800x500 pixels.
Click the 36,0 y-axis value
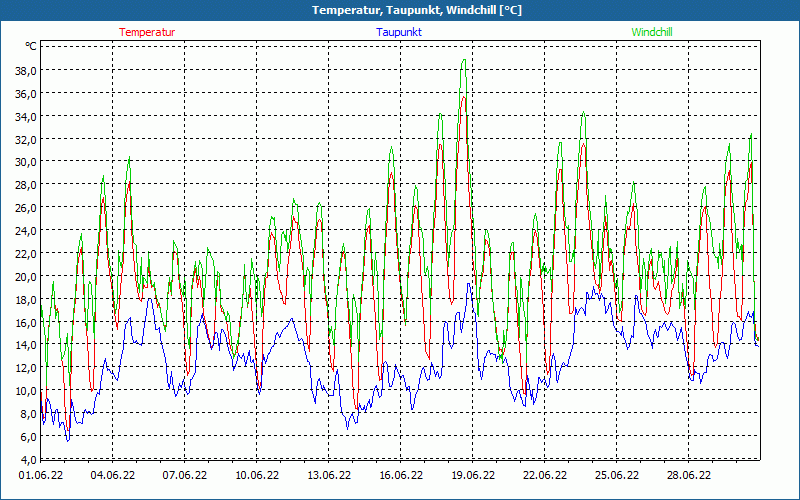click(x=26, y=93)
